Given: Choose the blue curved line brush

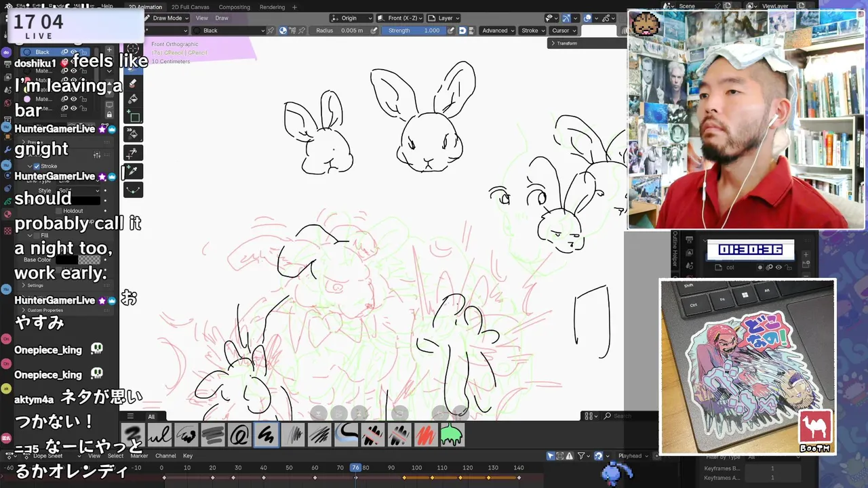Looking at the screenshot, I should click(346, 434).
